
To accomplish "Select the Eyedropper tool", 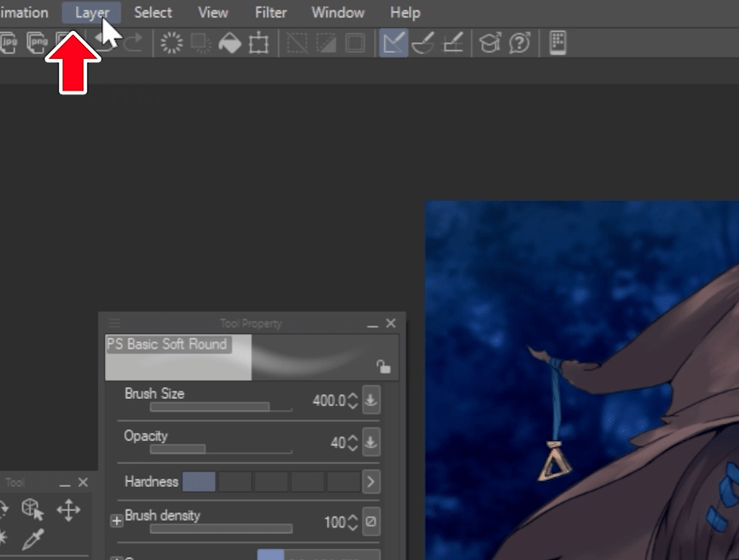I will click(32, 540).
